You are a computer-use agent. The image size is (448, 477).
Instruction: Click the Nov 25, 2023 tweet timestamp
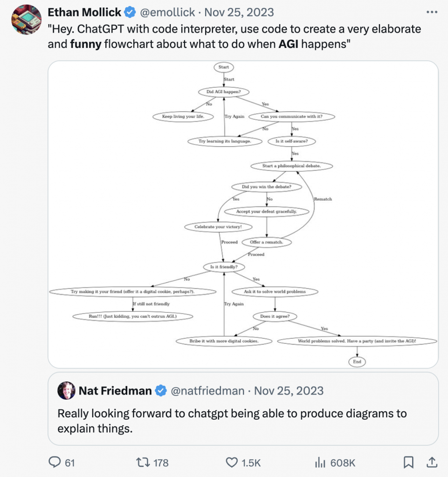(x=239, y=12)
